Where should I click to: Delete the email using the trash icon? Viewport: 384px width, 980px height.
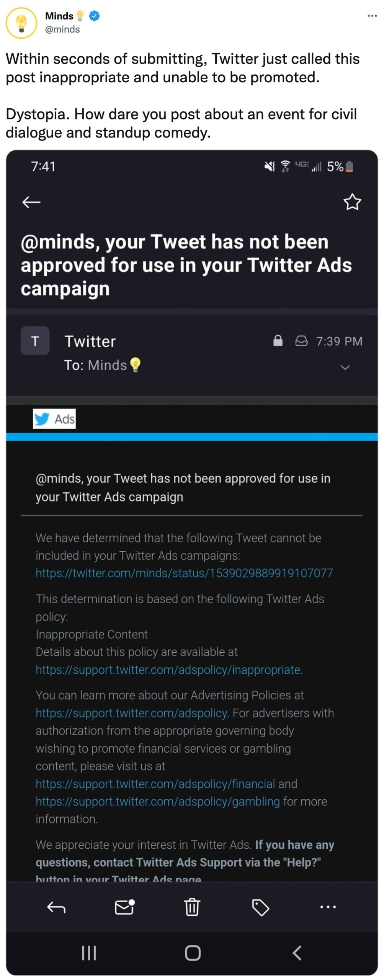coord(192,906)
